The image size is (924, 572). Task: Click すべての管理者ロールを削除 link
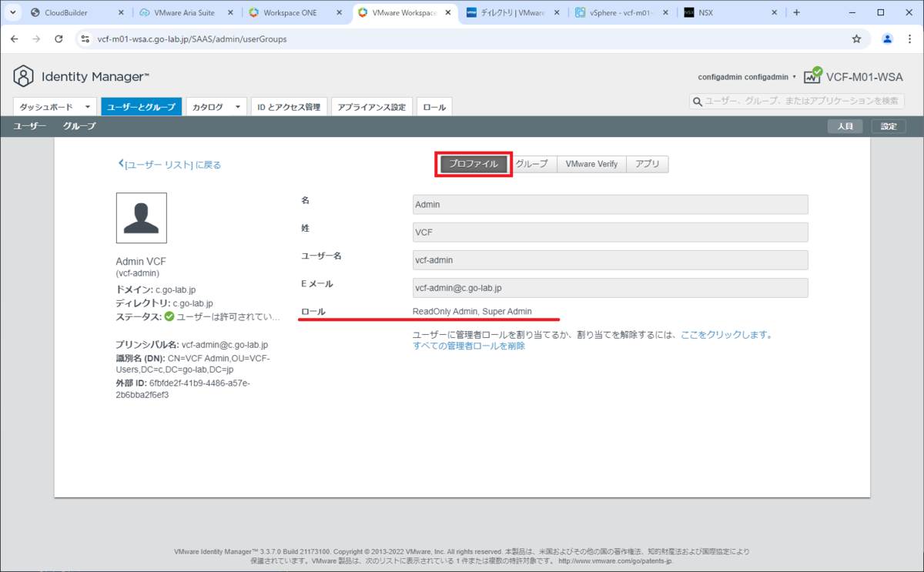click(469, 346)
